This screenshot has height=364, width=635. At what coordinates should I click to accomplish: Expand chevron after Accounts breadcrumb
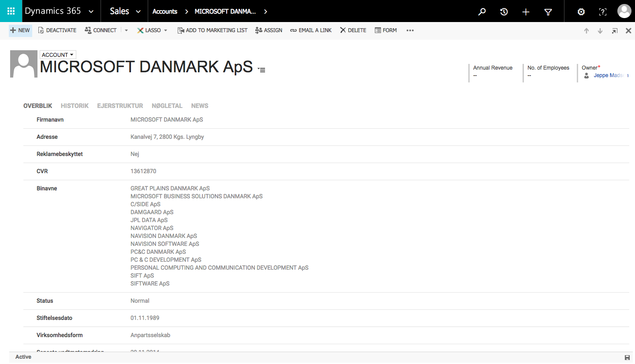187,11
